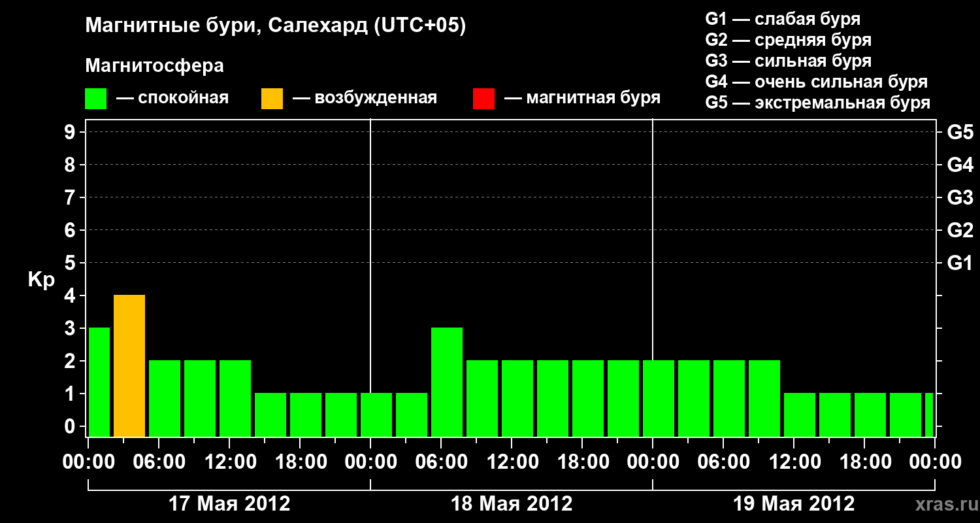
Task: Click the 'G2' tick label beside the chart
Action: [x=960, y=231]
